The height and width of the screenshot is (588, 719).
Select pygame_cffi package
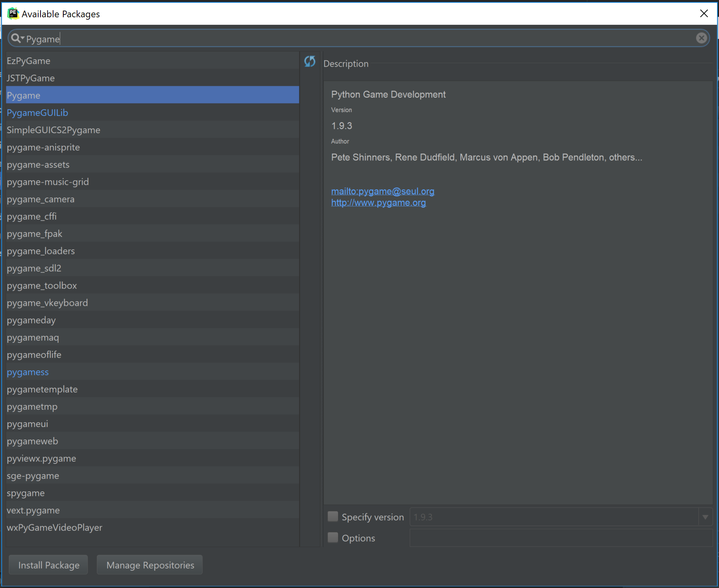[x=153, y=216]
